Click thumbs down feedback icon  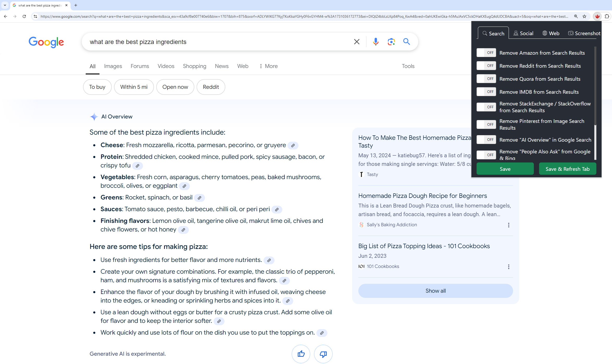[323, 354]
